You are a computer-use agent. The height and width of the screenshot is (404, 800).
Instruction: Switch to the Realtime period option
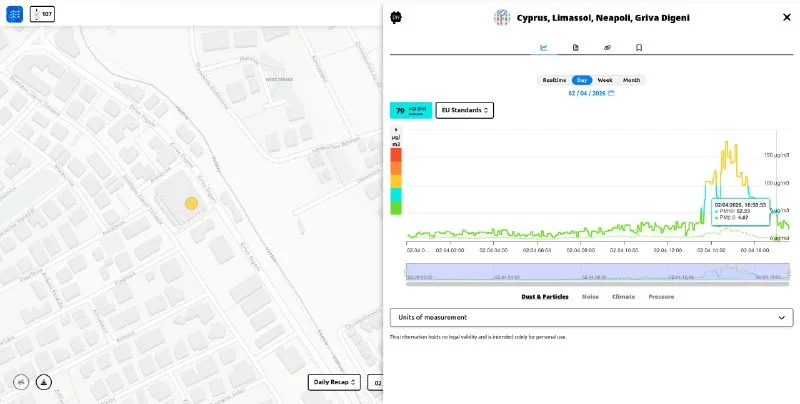[x=554, y=80]
